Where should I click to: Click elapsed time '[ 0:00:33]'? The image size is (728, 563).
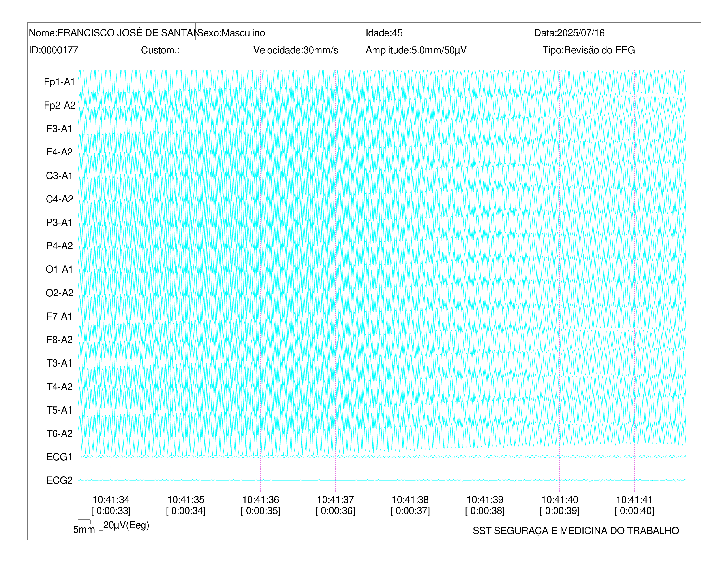point(111,511)
